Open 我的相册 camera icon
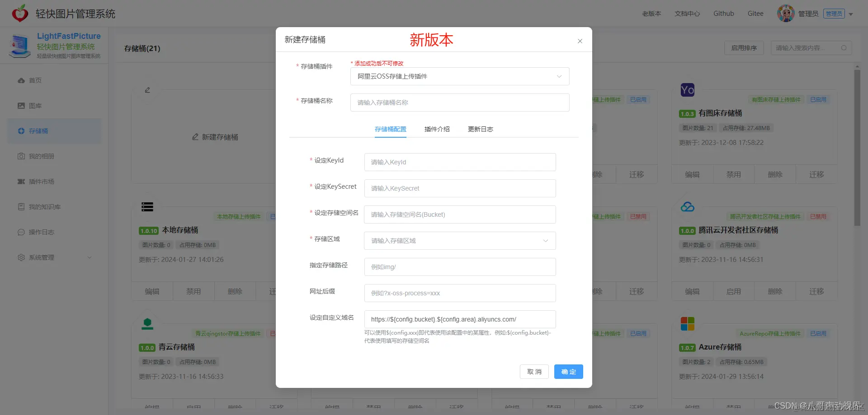 pyautogui.click(x=21, y=156)
